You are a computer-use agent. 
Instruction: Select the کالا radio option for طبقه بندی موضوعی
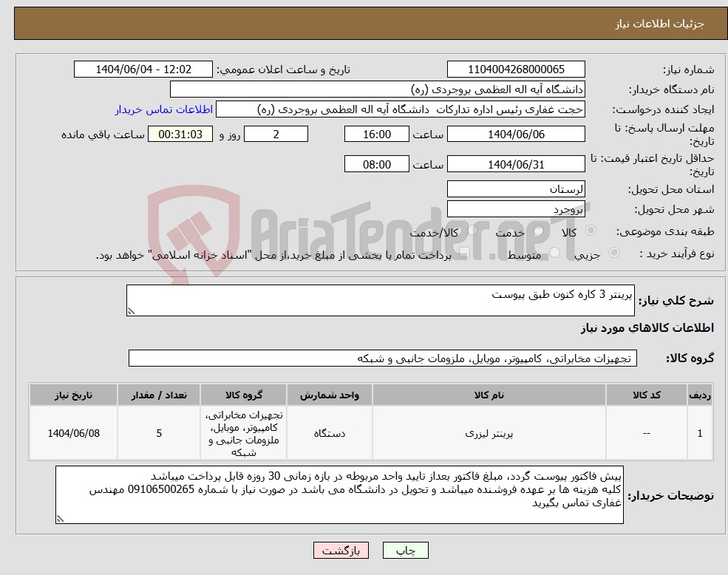(x=591, y=231)
